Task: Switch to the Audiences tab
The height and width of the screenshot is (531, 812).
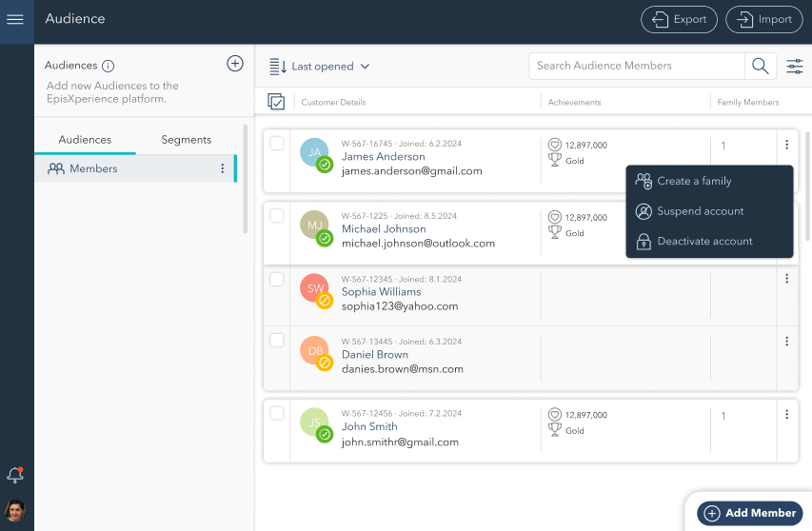Action: tap(85, 140)
